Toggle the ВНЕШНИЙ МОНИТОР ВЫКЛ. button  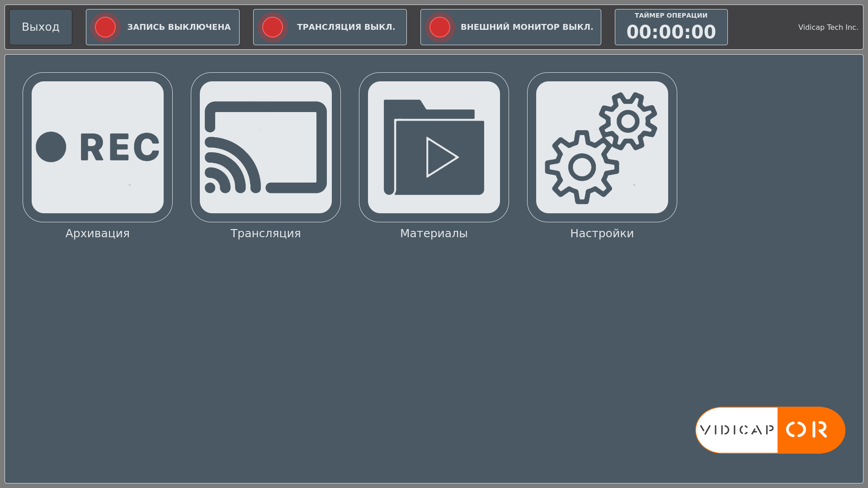coord(511,27)
